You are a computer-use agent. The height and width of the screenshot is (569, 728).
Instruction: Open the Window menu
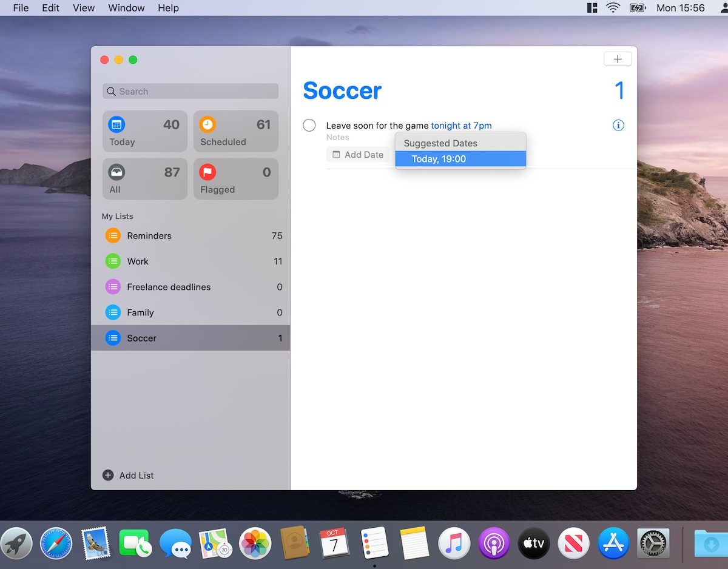(x=126, y=8)
